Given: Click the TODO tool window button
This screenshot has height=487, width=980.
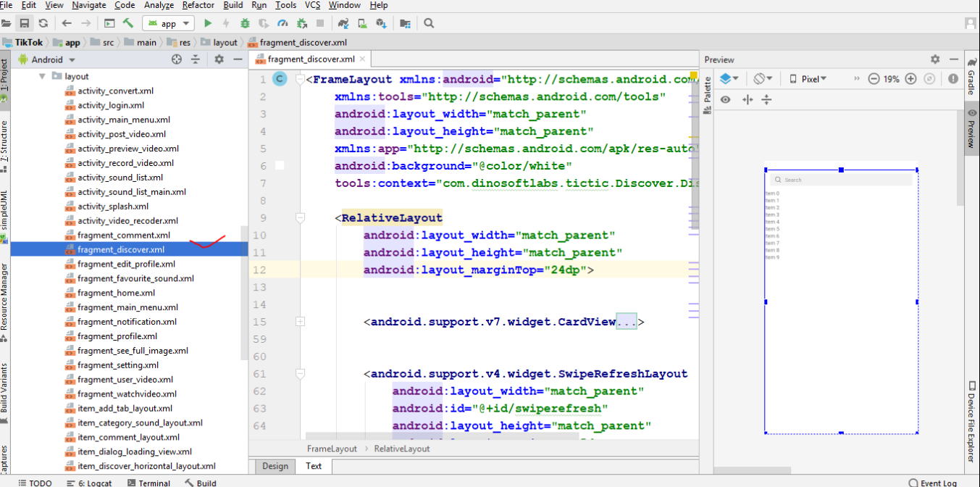Looking at the screenshot, I should tap(35, 483).
